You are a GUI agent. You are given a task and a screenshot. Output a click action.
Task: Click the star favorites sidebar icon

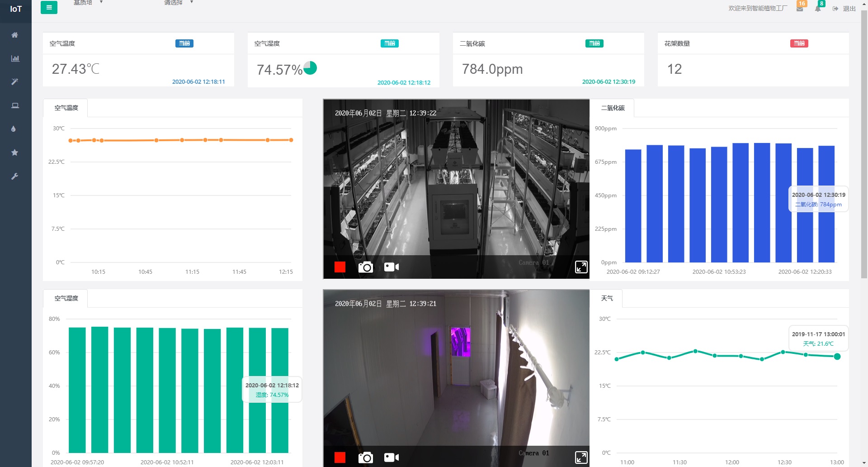(x=15, y=152)
